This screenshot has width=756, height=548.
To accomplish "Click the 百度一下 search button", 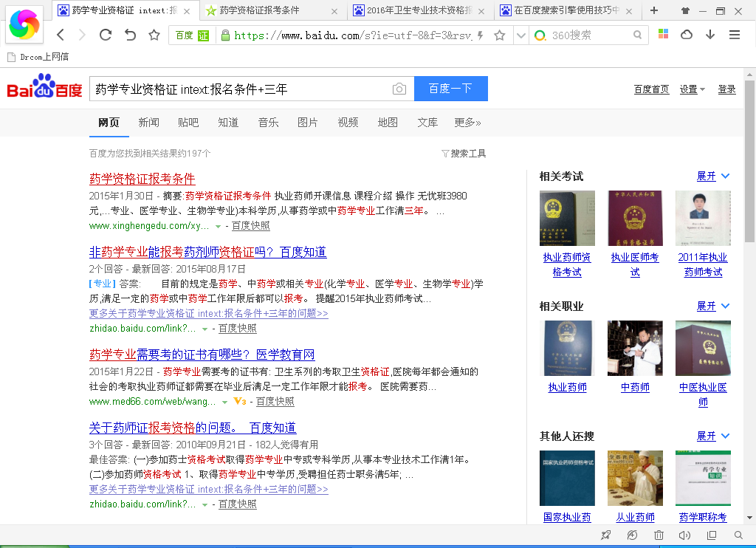I will [451, 89].
